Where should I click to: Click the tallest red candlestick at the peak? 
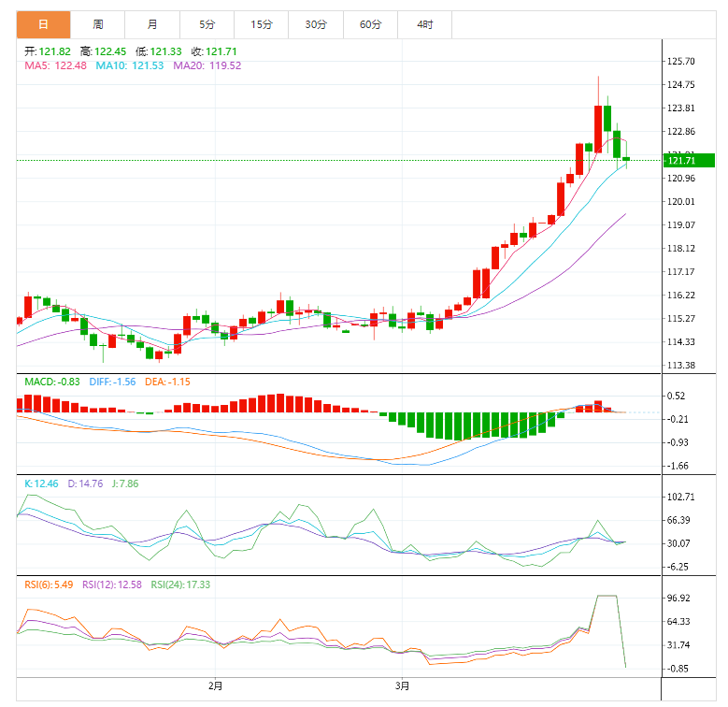pyautogui.click(x=598, y=129)
